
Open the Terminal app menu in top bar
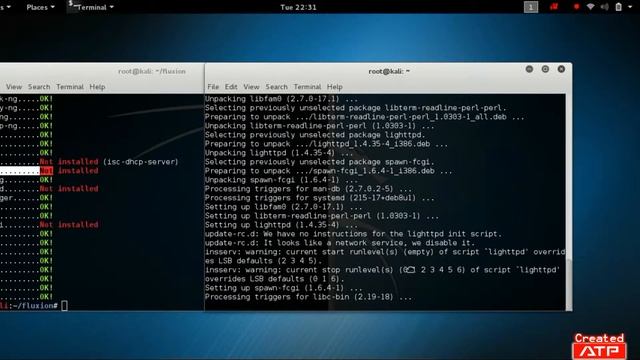coord(91,7)
